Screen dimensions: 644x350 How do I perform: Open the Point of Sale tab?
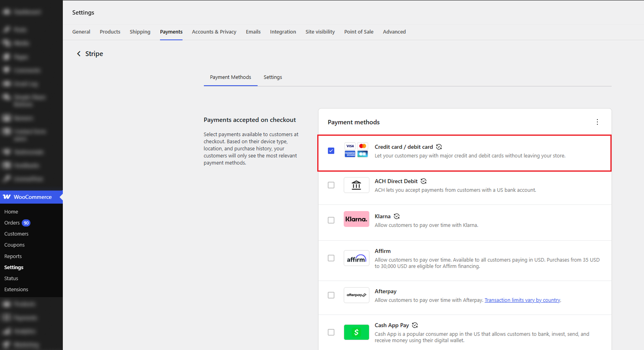click(359, 32)
